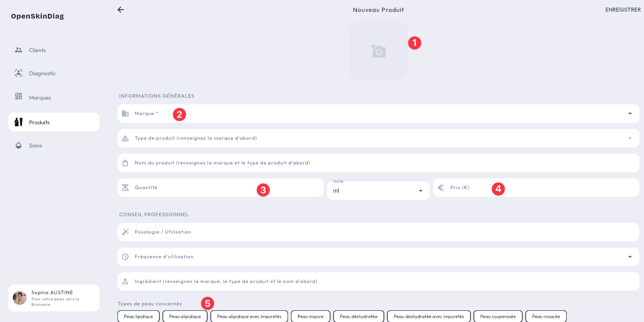Image resolution: width=644 pixels, height=322 pixels.
Task: Click the Soins droplet icon
Action: tap(19, 145)
